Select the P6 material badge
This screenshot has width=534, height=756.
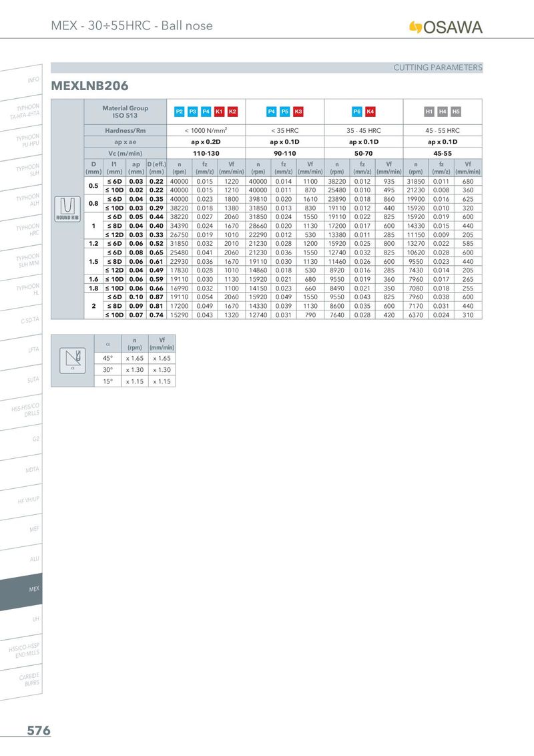coord(356,112)
